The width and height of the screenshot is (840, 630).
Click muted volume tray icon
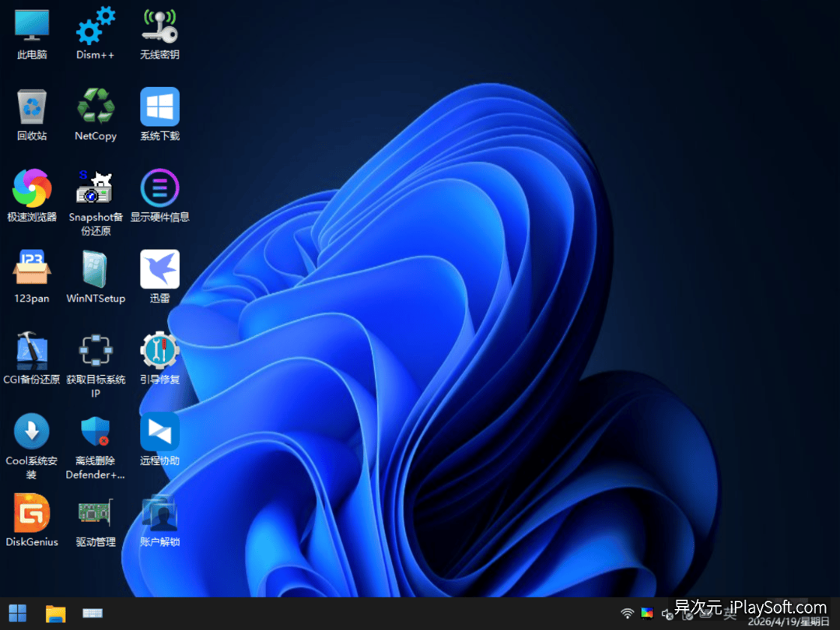point(667,614)
